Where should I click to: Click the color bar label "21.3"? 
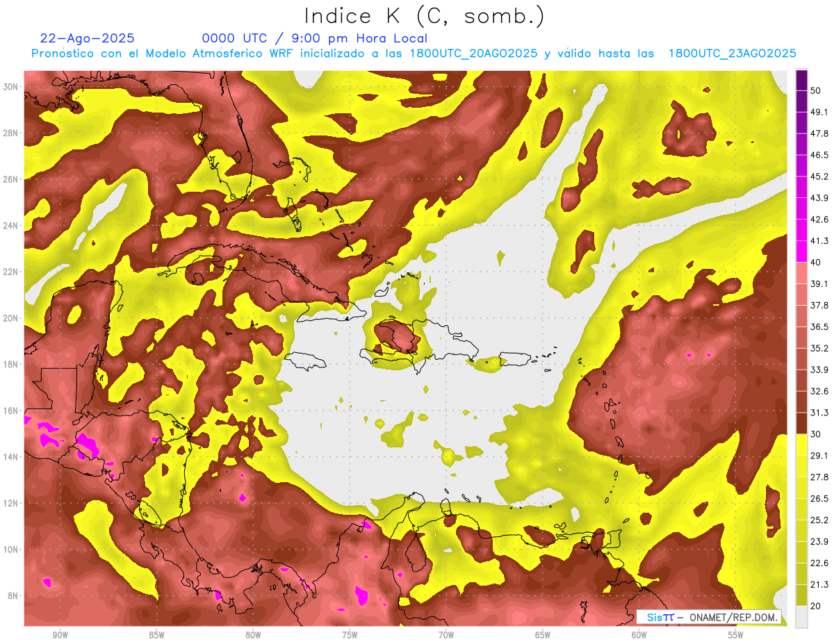point(819,584)
